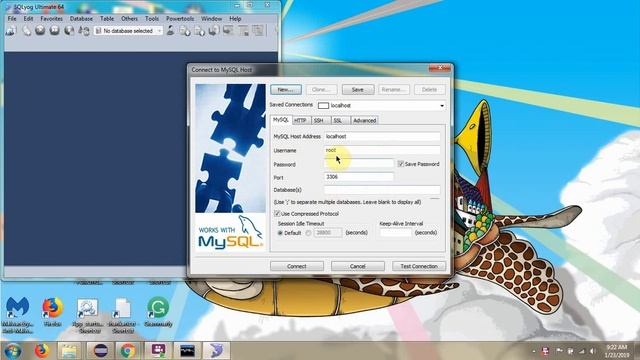Open the User Manager toolbar icon
Image resolution: width=640 pixels, height=360 pixels.
[170, 31]
